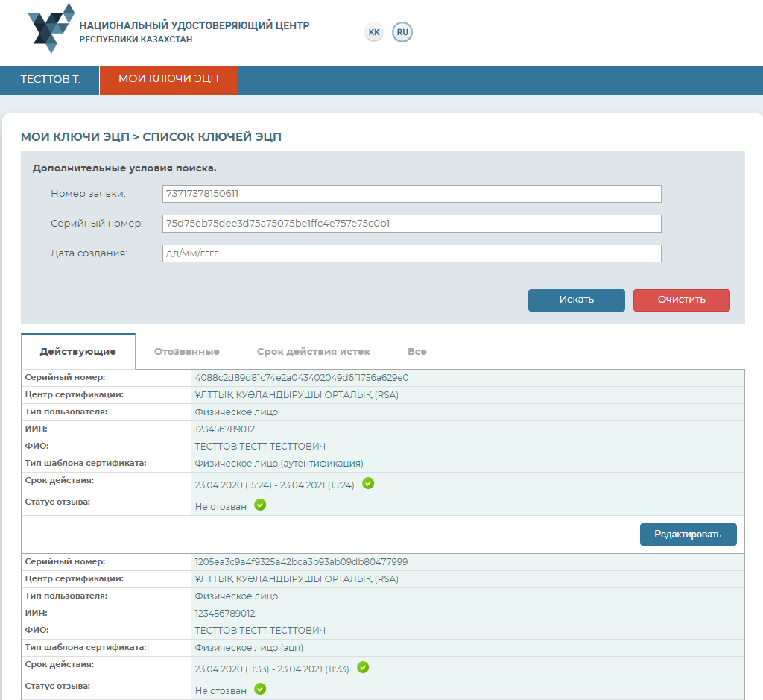Viewport: 763px width, 700px height.
Task: Click 'Редактировать' for the first certificate
Action: point(688,534)
